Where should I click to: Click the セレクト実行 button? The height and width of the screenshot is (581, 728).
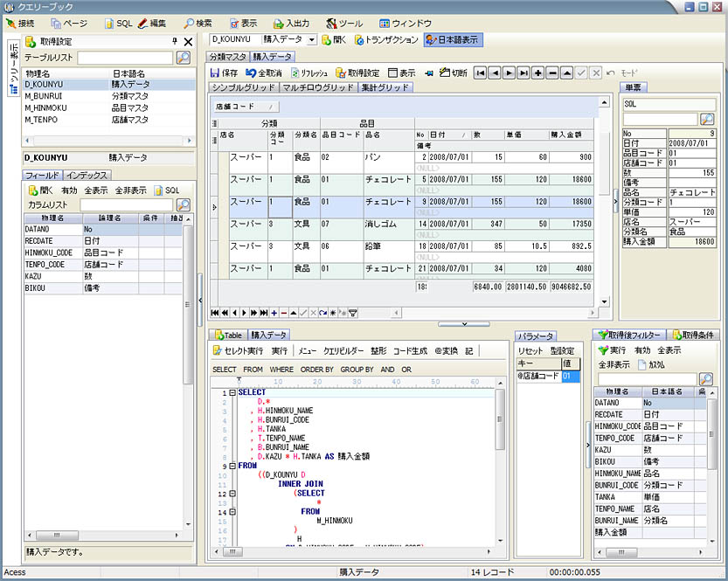238,350
